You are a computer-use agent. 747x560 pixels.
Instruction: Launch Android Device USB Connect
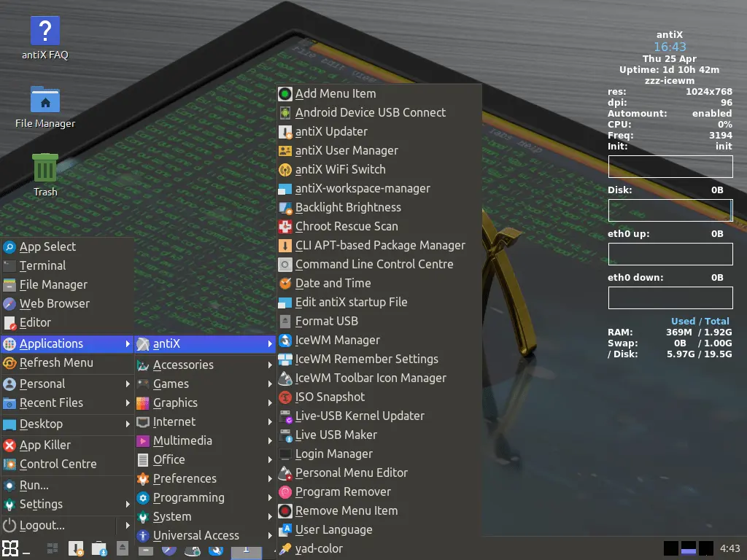[x=379, y=113]
